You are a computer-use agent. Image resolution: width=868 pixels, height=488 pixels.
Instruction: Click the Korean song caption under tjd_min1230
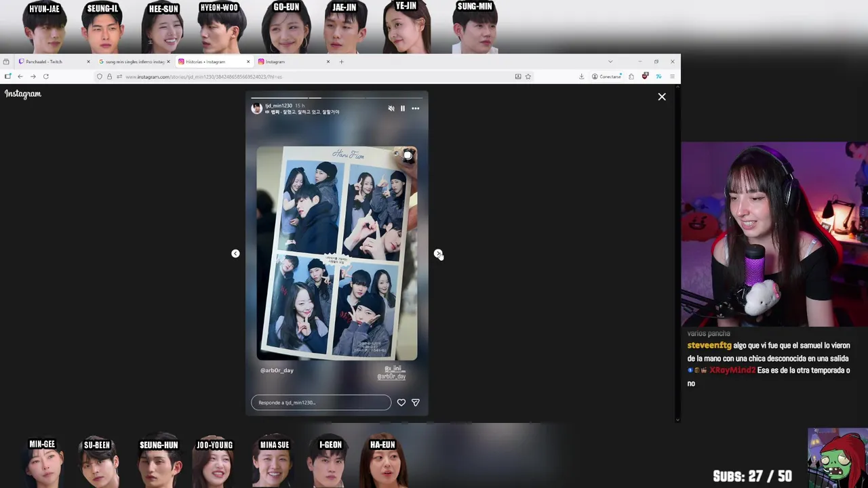[302, 112]
